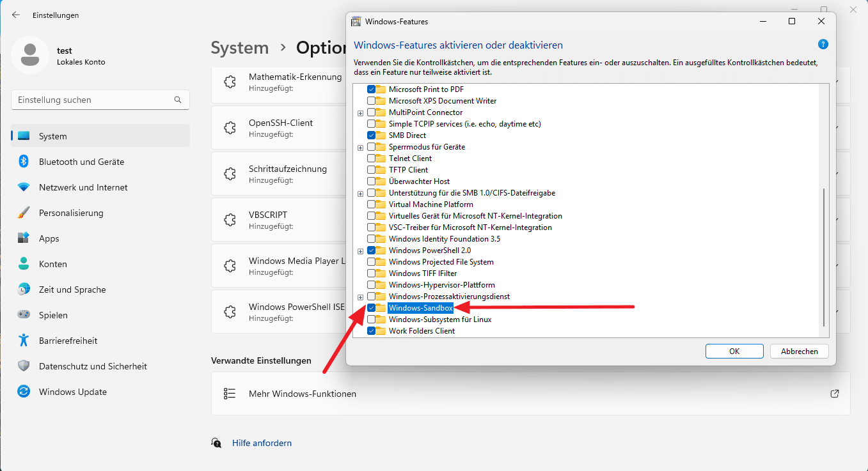Disable the SMB Direct feature
Viewport: 868px width, 471px height.
372,135
